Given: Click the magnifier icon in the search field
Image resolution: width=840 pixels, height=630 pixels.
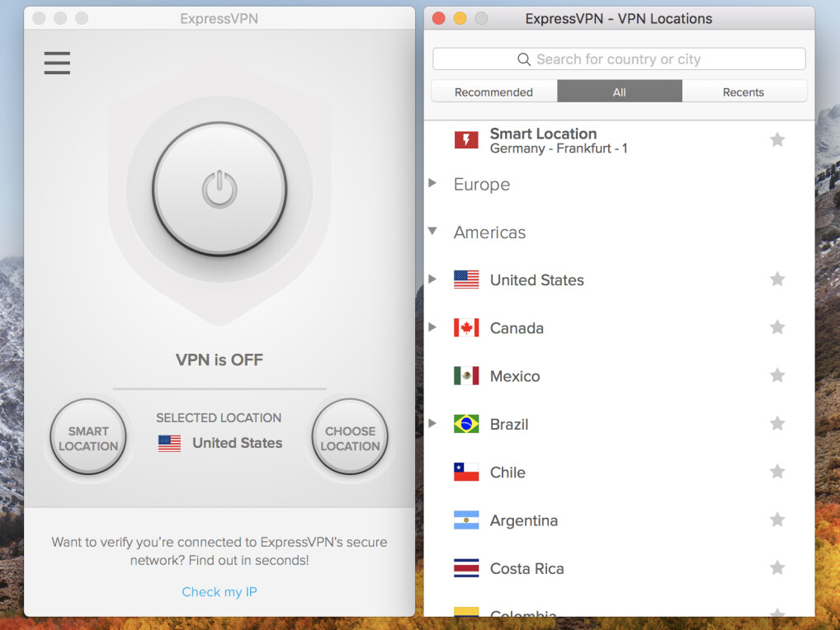Looking at the screenshot, I should pyautogui.click(x=524, y=59).
